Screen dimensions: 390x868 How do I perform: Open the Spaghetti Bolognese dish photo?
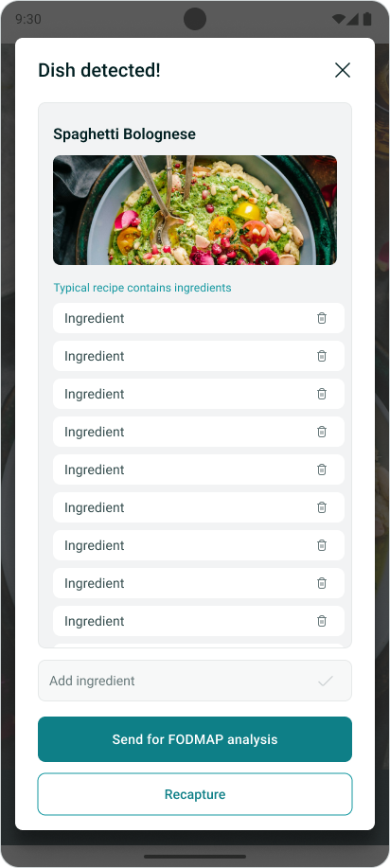pos(195,210)
